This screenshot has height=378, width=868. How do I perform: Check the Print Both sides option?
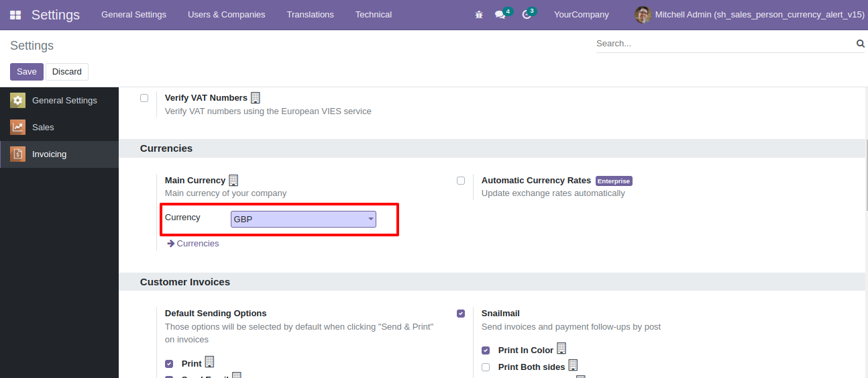[486, 367]
